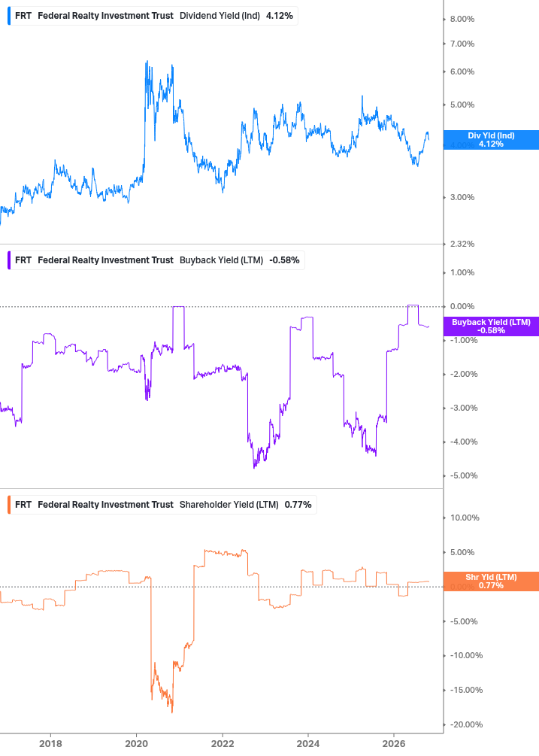
Task: Click the 4.12% value in dividend yield legend
Action: (280, 16)
